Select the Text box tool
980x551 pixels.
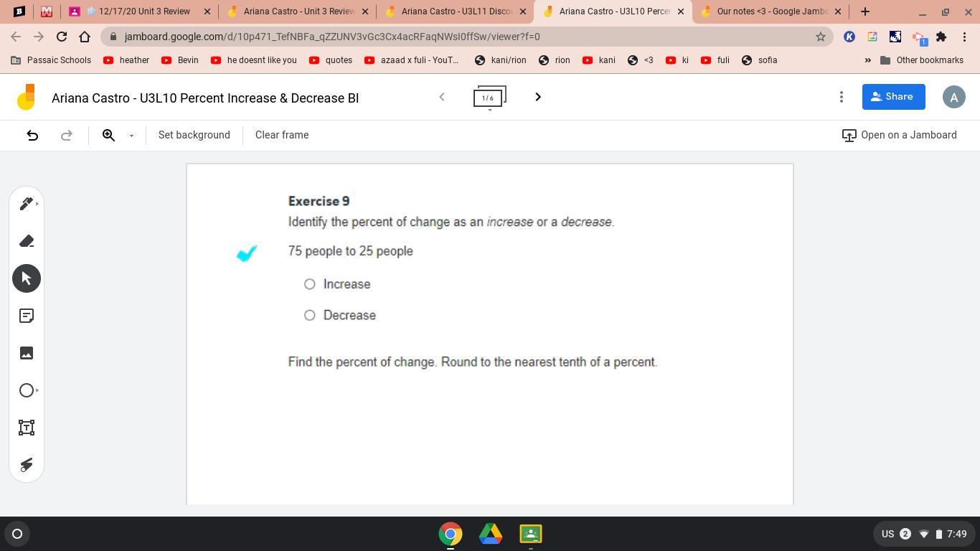(x=27, y=428)
